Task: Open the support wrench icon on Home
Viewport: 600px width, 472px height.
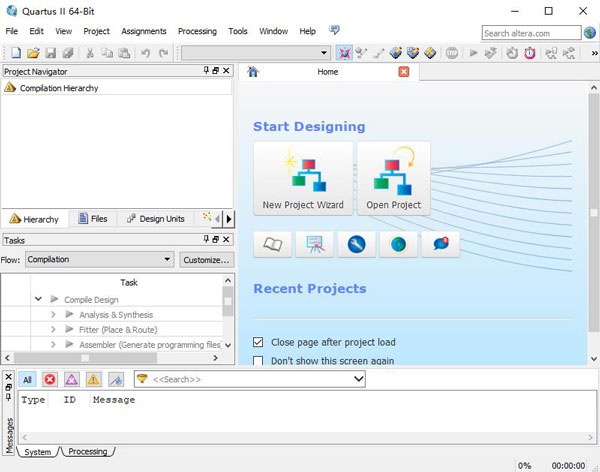Action: [357, 244]
